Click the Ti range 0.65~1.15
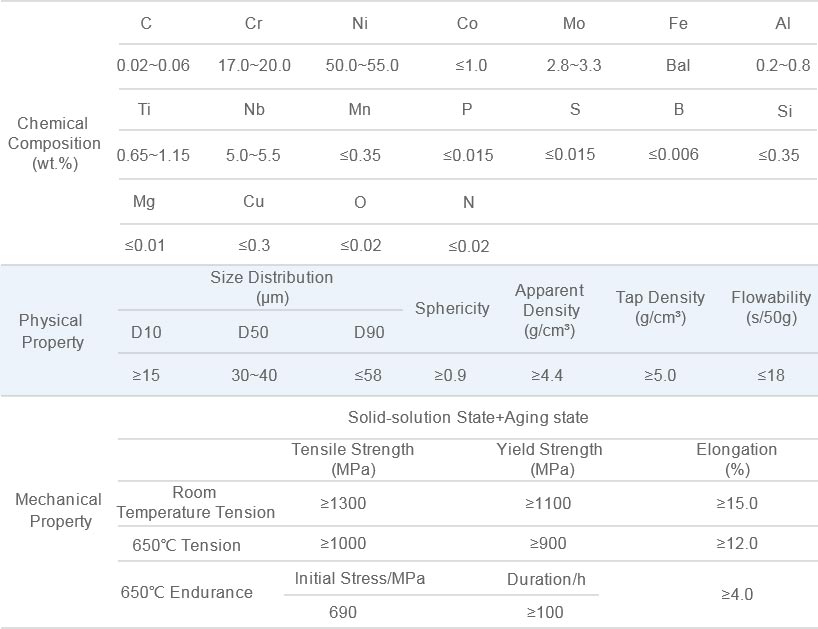 point(153,155)
